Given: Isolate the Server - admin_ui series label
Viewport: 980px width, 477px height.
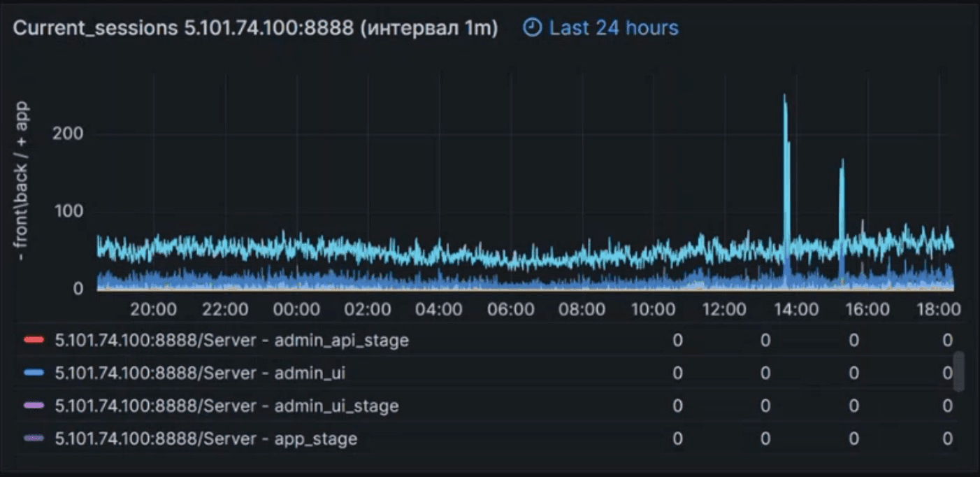Looking at the screenshot, I should tap(200, 373).
